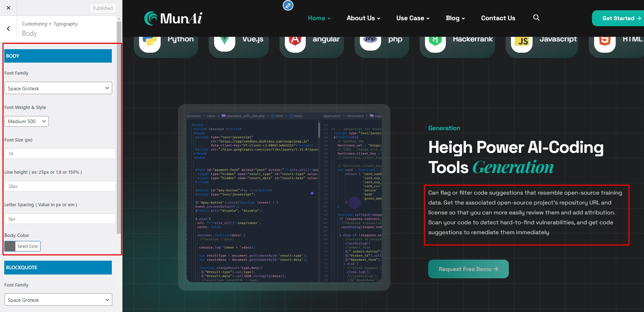Click the Letter Spacing input field
The height and width of the screenshot is (312, 644).
click(60, 219)
